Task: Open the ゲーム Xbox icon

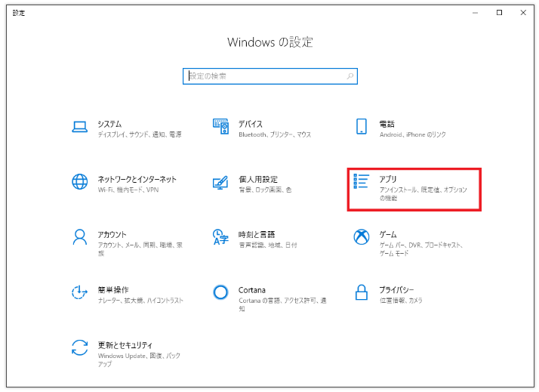Action: (x=362, y=237)
